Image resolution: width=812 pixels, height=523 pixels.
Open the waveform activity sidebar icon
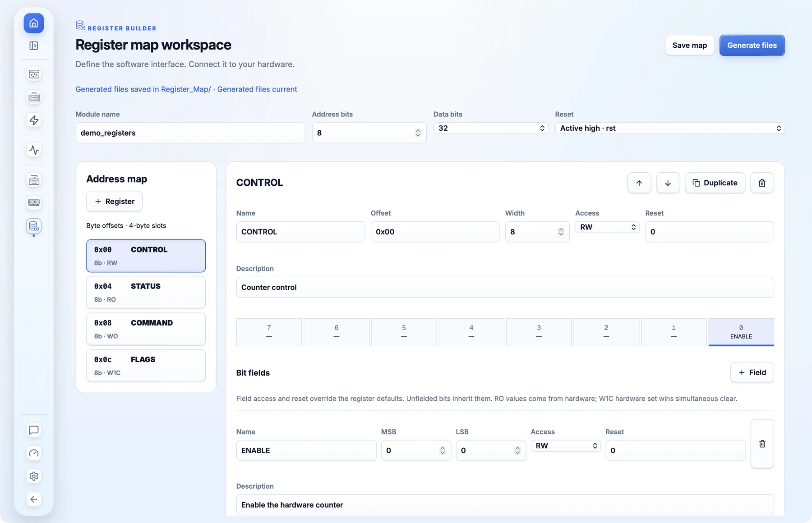tap(34, 150)
